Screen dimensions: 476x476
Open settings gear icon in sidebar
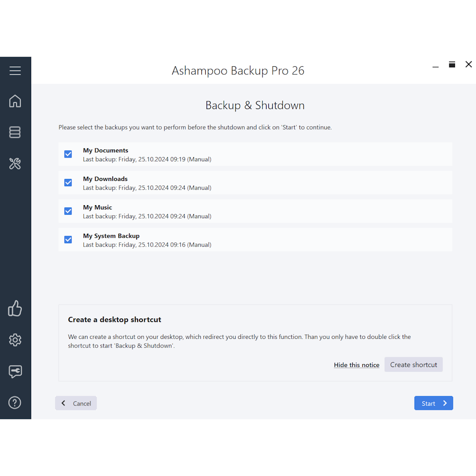pos(15,340)
